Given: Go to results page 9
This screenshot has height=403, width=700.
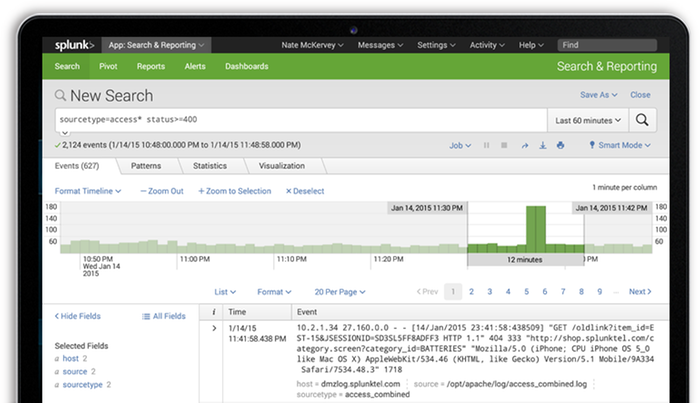Looking at the screenshot, I should coord(600,291).
